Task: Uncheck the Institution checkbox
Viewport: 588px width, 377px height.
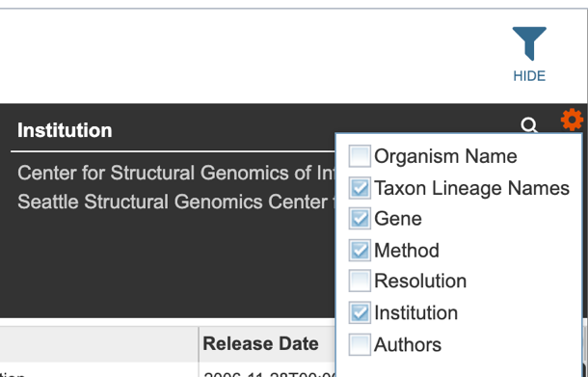Action: (360, 312)
